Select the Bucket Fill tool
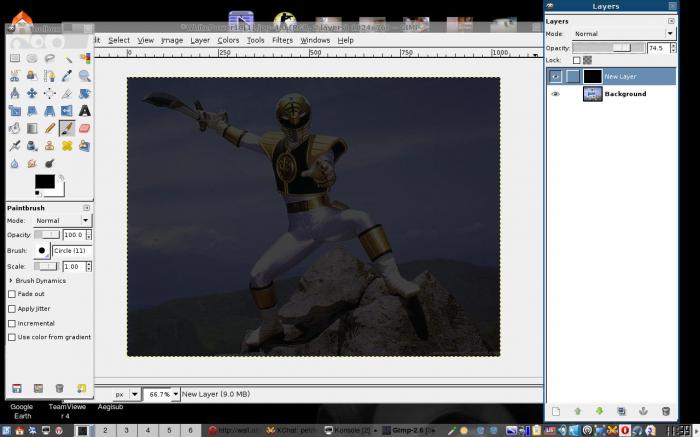The width and height of the screenshot is (700, 437). pos(15,128)
